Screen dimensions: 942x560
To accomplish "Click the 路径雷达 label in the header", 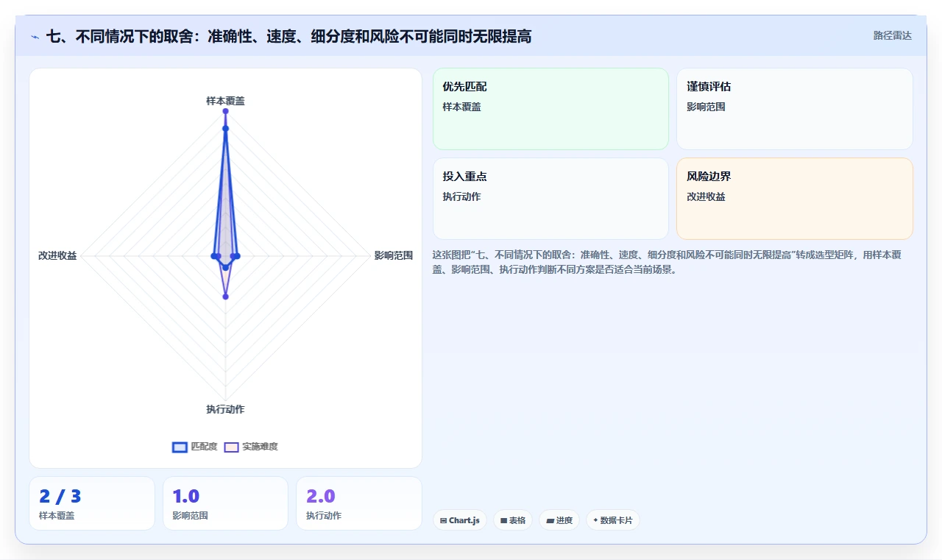I will 893,35.
